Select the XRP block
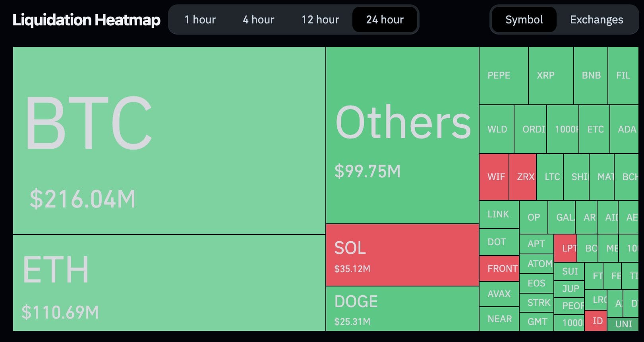 545,75
